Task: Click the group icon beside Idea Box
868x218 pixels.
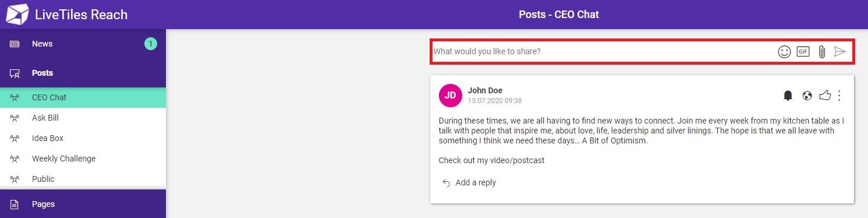Action: [x=15, y=139]
